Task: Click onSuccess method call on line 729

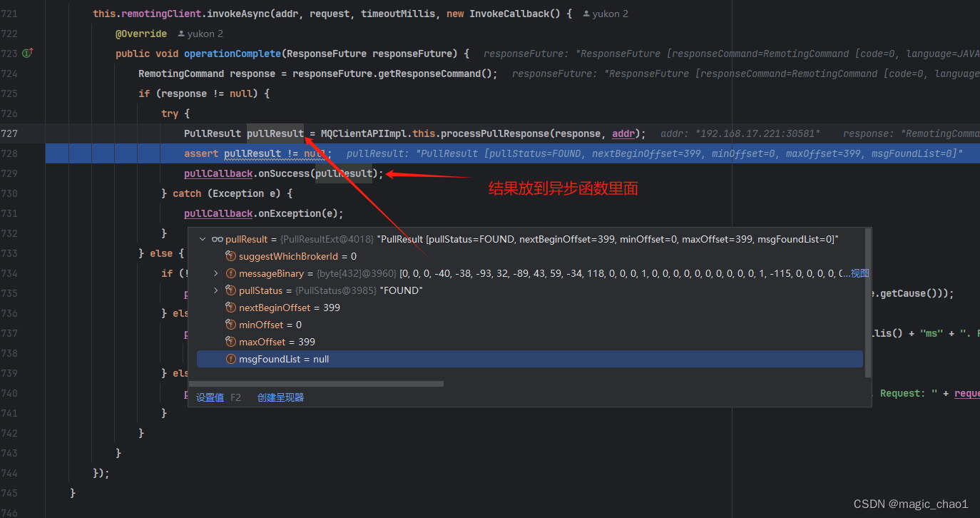Action: coord(284,173)
